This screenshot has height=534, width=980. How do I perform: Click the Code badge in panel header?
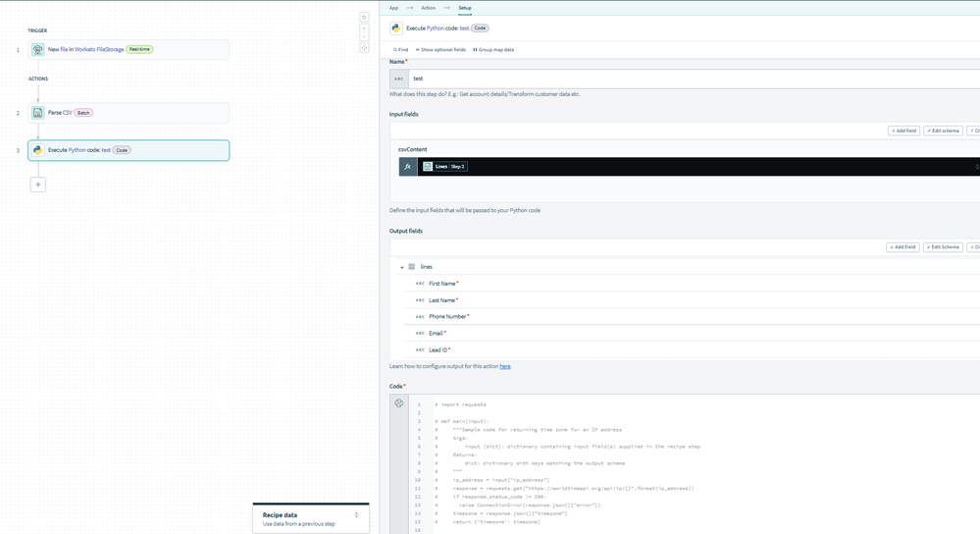[480, 28]
